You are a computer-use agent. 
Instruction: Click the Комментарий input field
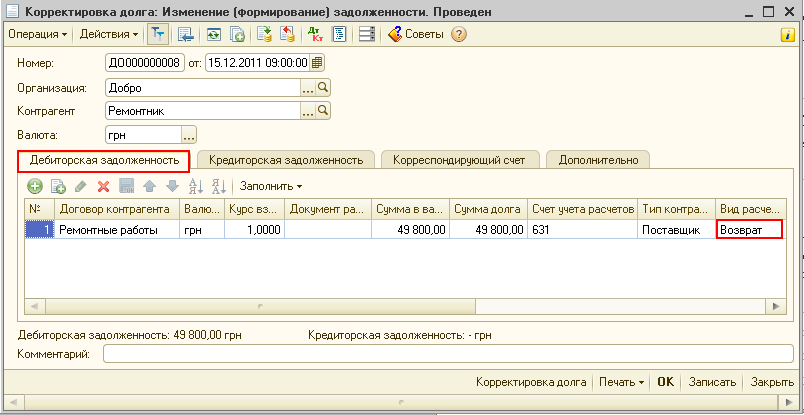pyautogui.click(x=448, y=353)
